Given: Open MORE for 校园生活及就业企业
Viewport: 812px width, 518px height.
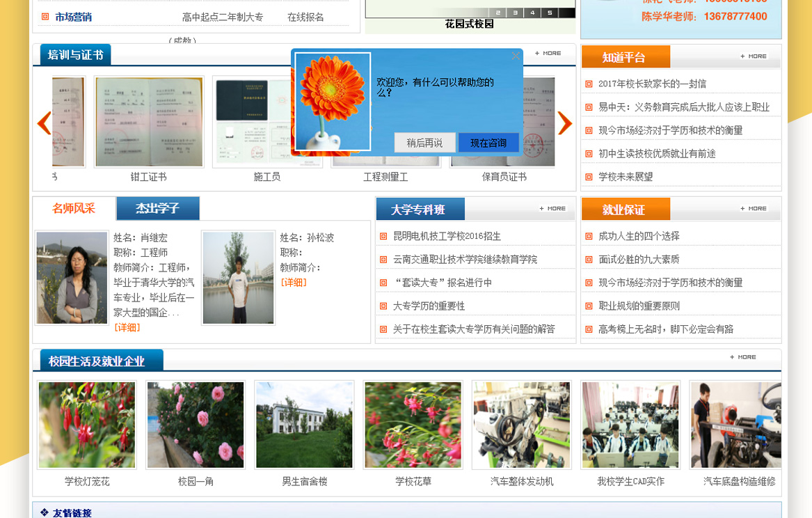Looking at the screenshot, I should pyautogui.click(x=743, y=356).
